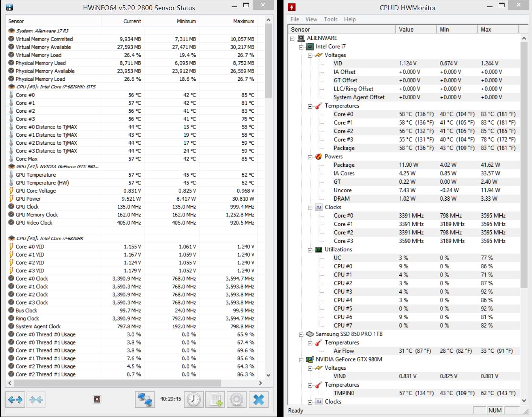Click the HWMonitor vertical scrollbar thumb

click(x=524, y=165)
